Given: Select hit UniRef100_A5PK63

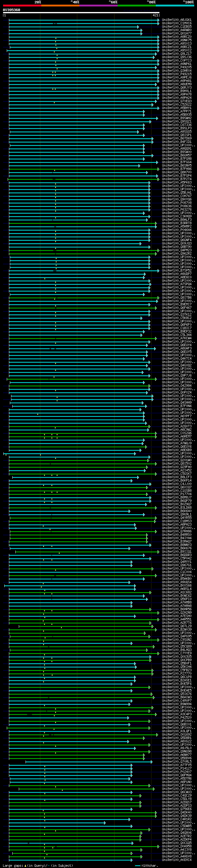Looking at the screenshot, I should pyautogui.click(x=177, y=183).
